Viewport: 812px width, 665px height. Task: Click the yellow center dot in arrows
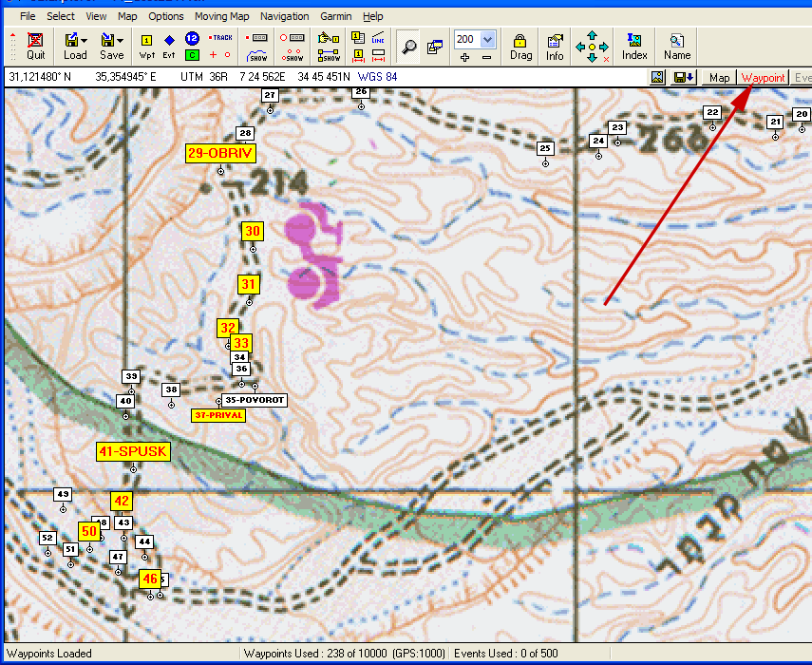592,47
